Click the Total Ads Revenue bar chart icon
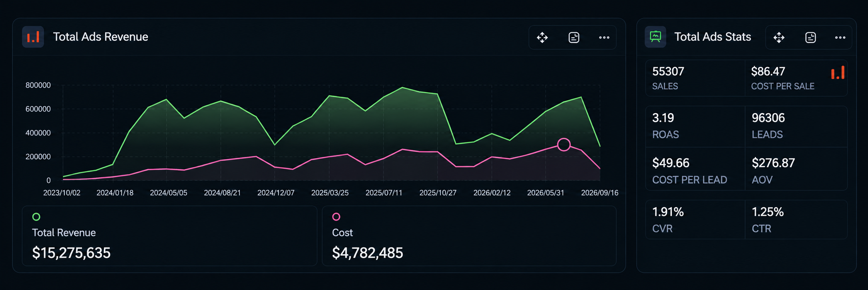The width and height of the screenshot is (868, 290). pos(33,37)
